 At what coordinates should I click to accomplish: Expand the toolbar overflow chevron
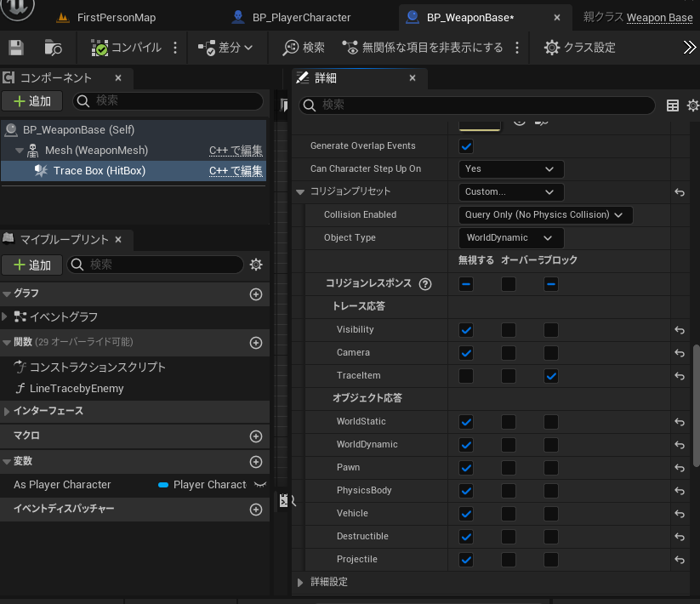pyautogui.click(x=689, y=48)
